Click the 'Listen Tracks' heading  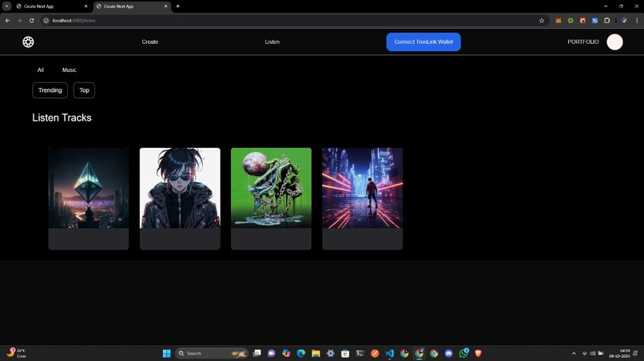(62, 118)
